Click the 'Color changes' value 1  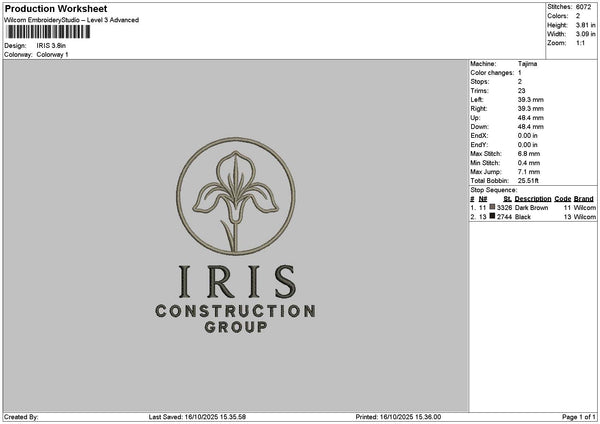(x=520, y=73)
